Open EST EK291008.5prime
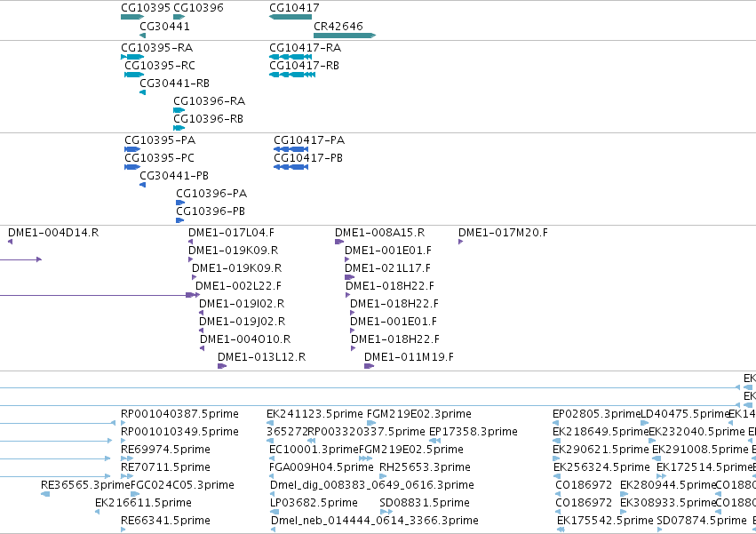Image resolution: width=756 pixels, height=534 pixels. pyautogui.click(x=701, y=450)
